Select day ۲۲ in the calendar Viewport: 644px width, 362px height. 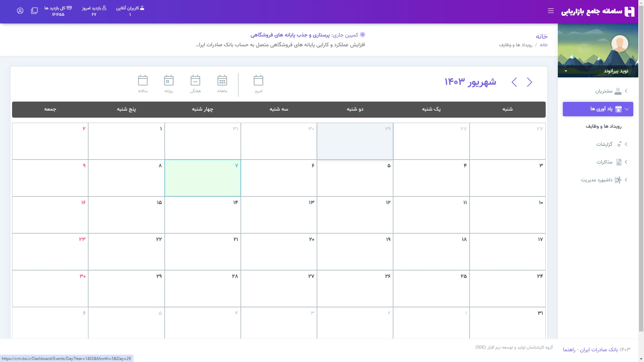click(x=126, y=252)
